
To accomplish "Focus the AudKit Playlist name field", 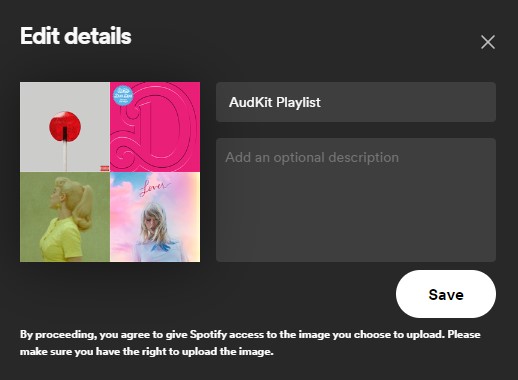I will 356,102.
